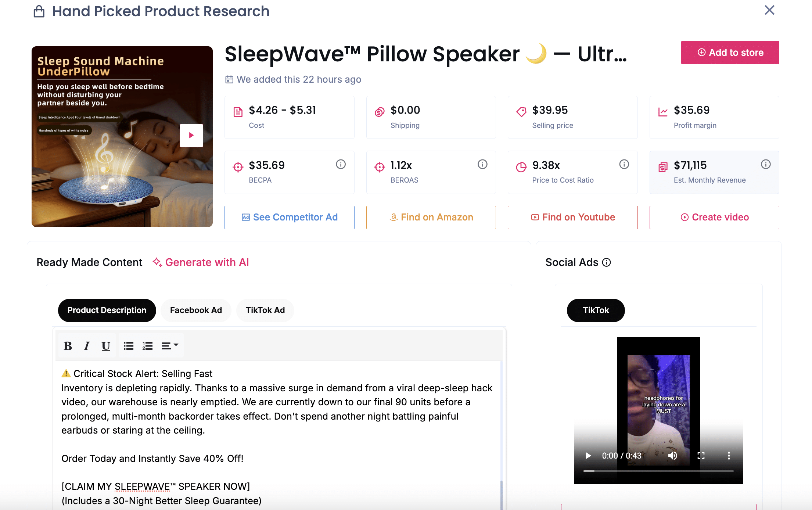Select the TikTok pill under Social Ads

[595, 310]
